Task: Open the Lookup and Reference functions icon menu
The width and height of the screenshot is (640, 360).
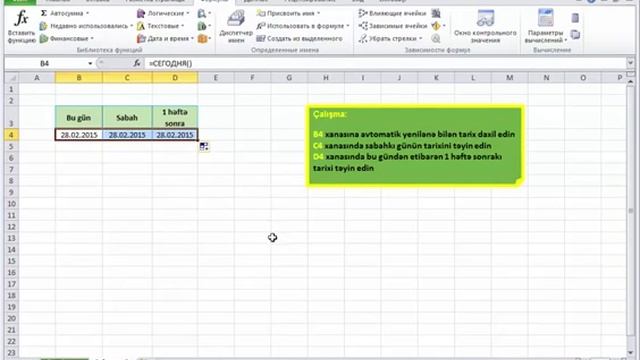Action: tap(204, 13)
